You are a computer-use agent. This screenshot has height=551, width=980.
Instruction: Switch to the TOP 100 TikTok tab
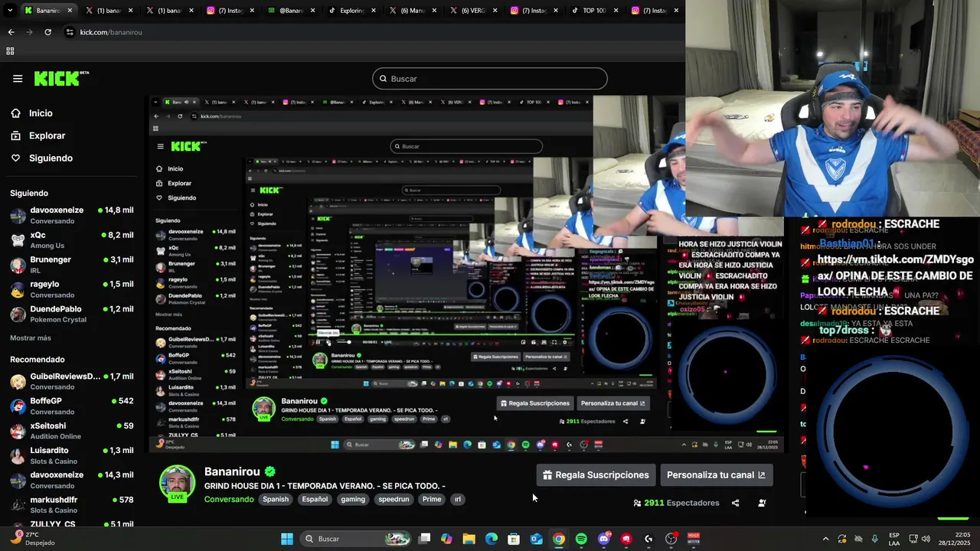click(x=593, y=11)
